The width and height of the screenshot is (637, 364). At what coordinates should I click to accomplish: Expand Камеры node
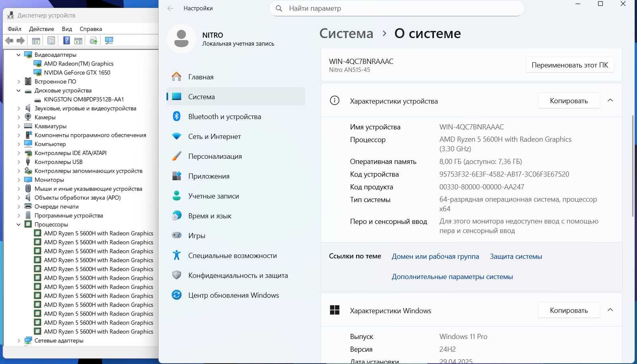click(18, 117)
